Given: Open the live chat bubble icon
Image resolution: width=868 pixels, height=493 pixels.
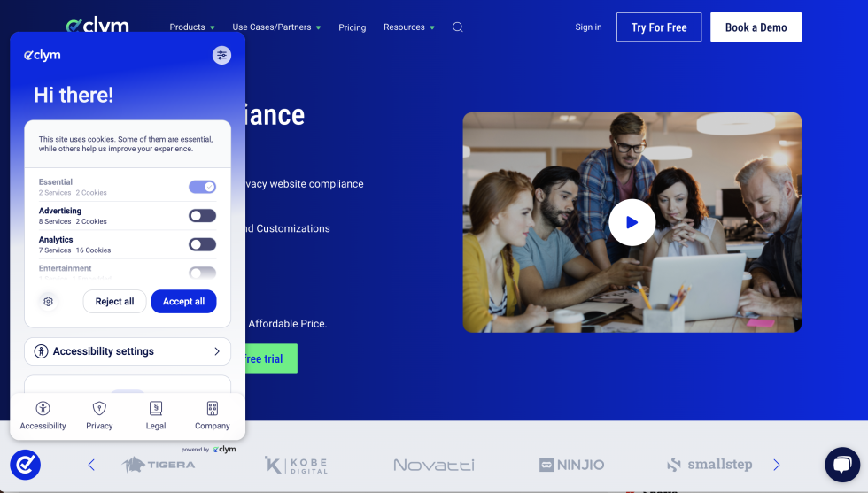Looking at the screenshot, I should click(841, 465).
